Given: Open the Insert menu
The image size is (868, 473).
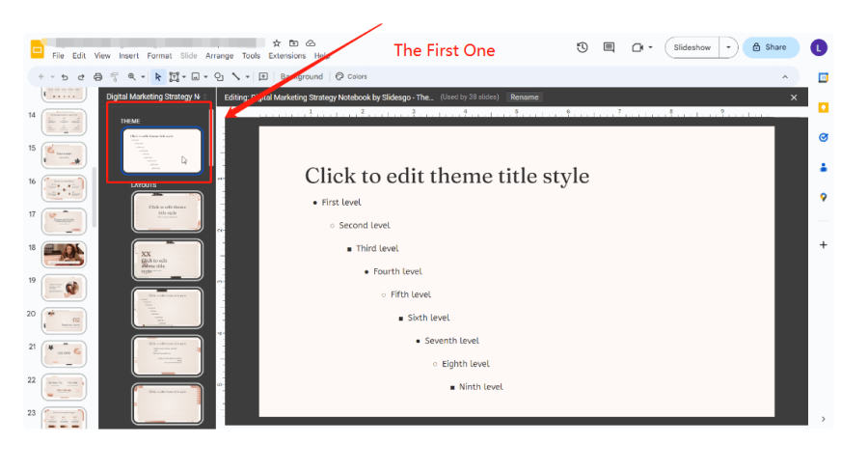Looking at the screenshot, I should (129, 56).
